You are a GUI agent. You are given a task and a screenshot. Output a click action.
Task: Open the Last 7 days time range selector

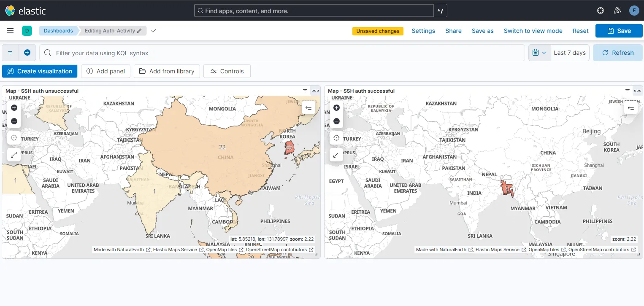coord(570,52)
